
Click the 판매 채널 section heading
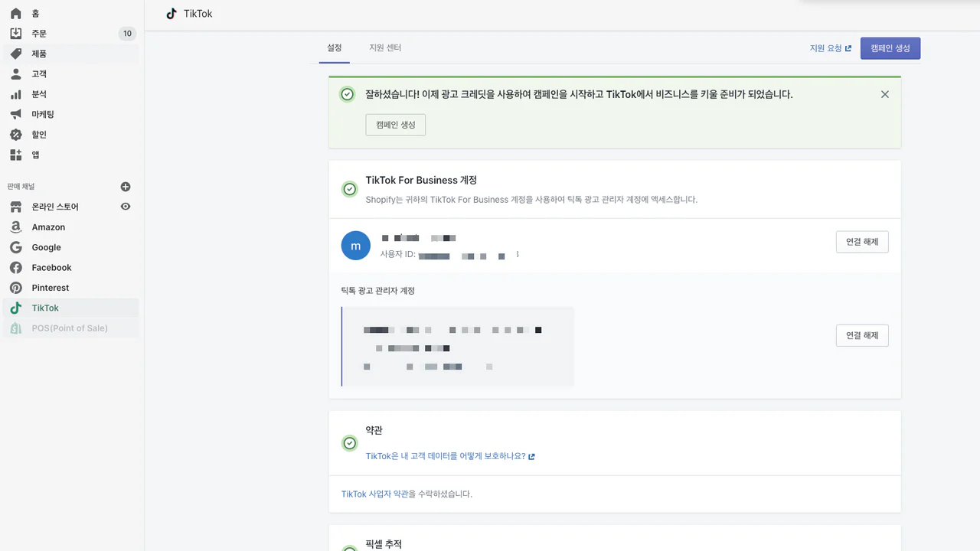(x=21, y=187)
